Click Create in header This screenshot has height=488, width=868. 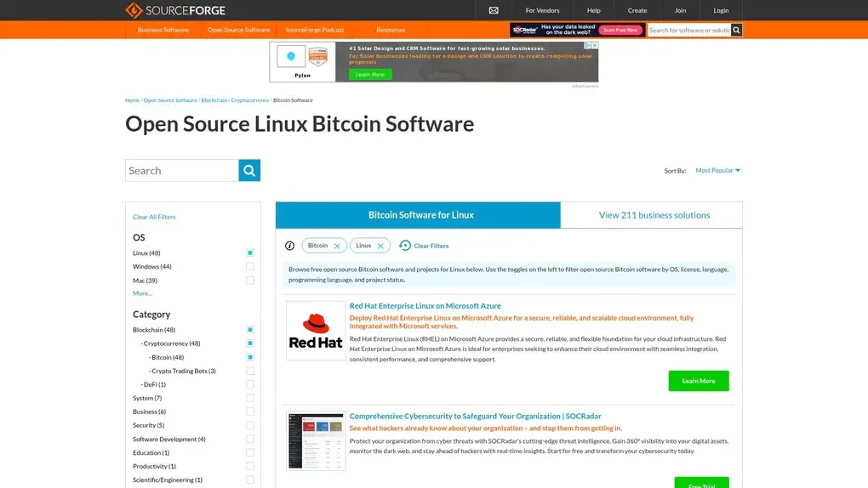(637, 10)
